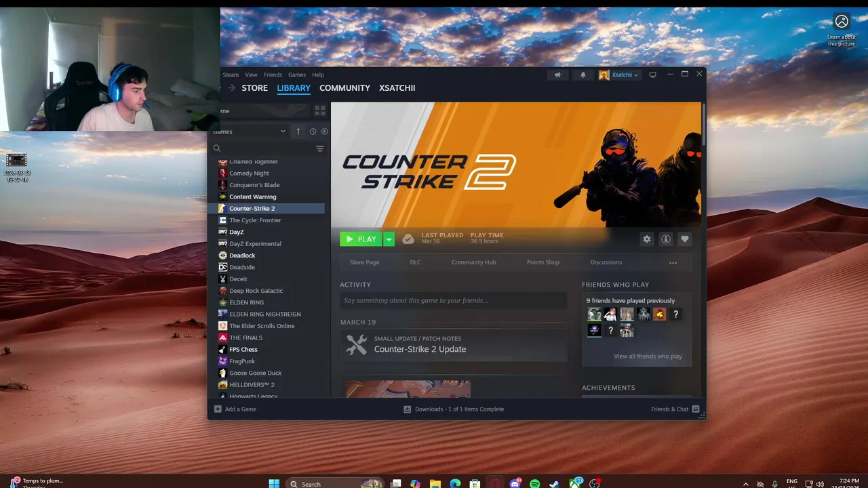The width and height of the screenshot is (868, 488).
Task: Open the Counter-Strike 2 Update news item
Action: coord(453,345)
